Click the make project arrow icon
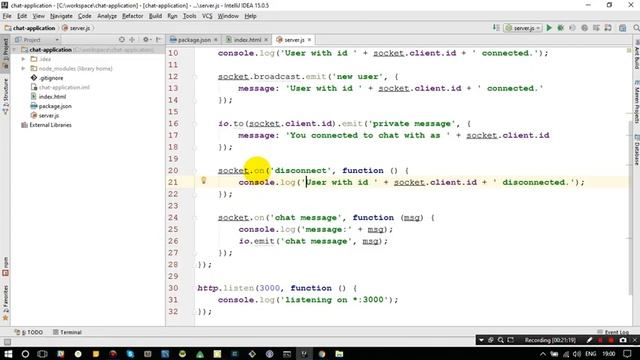The height and width of the screenshot is (360, 640). pyautogui.click(x=496, y=28)
